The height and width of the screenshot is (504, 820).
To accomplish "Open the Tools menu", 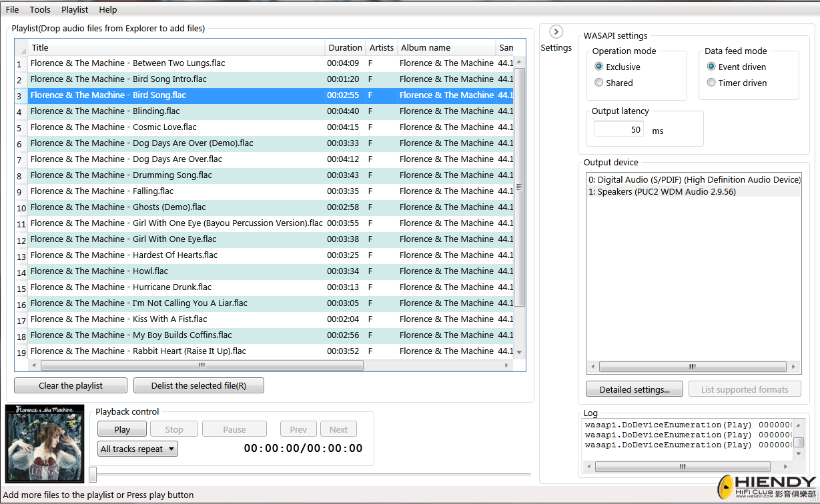I will pyautogui.click(x=39, y=9).
